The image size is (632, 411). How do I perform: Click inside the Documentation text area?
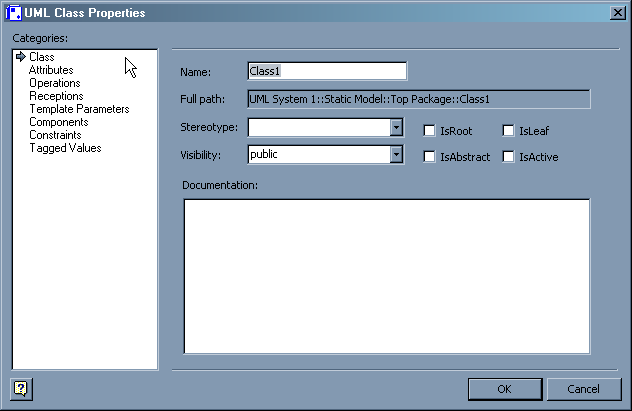(x=386, y=275)
